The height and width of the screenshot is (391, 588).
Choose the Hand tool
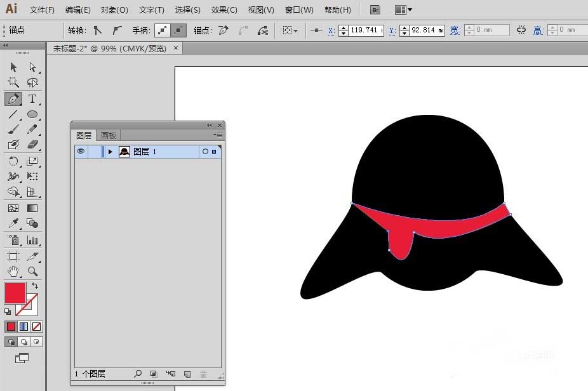(x=13, y=272)
